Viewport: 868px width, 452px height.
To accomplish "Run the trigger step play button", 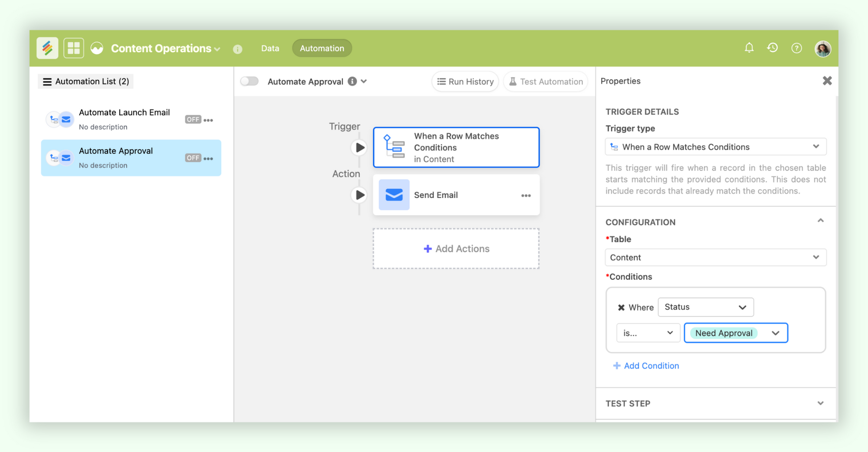I will (x=359, y=148).
